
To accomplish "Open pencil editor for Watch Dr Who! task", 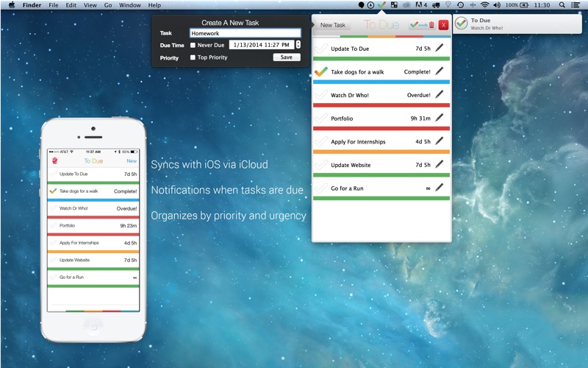I will pyautogui.click(x=439, y=94).
